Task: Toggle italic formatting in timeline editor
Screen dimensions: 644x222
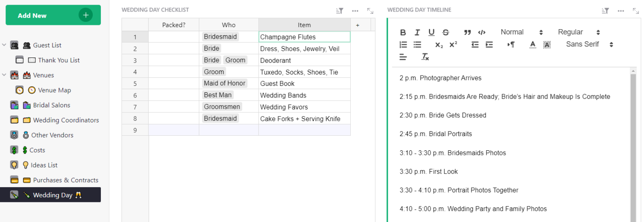Action: [x=417, y=32]
